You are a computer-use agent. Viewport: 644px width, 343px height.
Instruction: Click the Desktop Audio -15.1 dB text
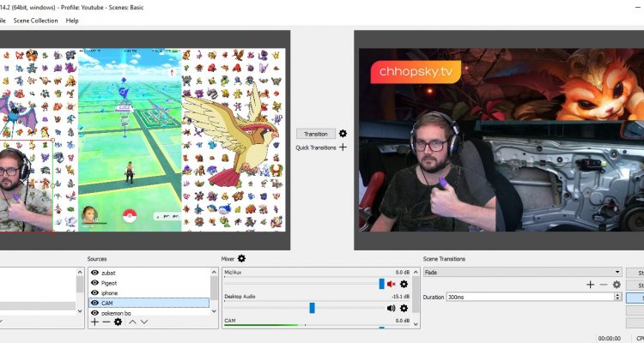pos(400,297)
